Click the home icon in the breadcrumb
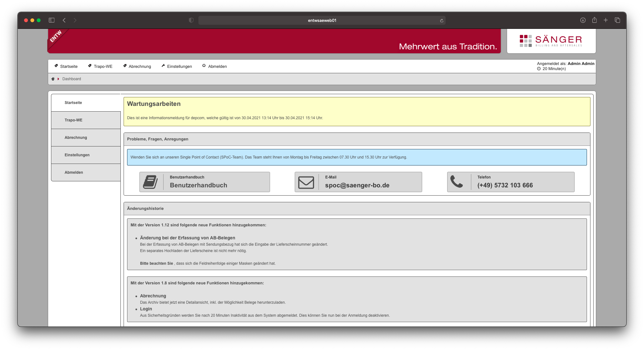The image size is (644, 350). click(x=53, y=79)
